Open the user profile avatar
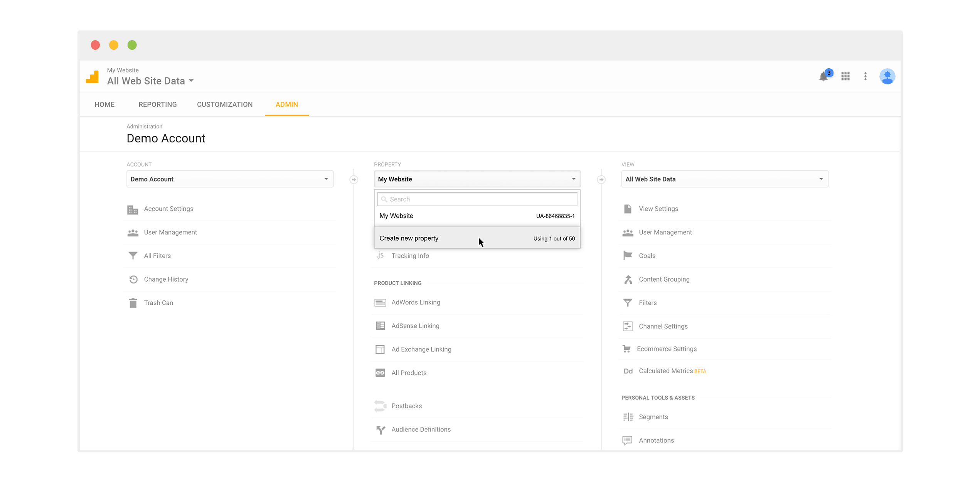The height and width of the screenshot is (486, 980). [887, 76]
